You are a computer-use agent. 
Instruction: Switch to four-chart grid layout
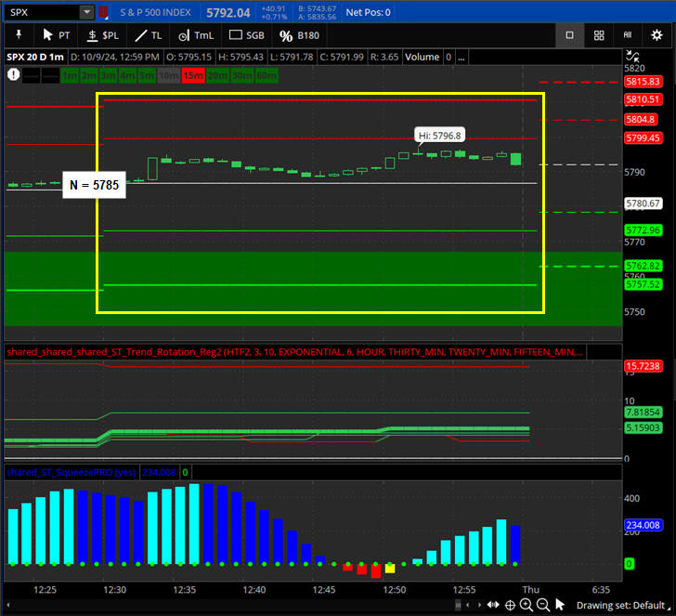tap(599, 35)
